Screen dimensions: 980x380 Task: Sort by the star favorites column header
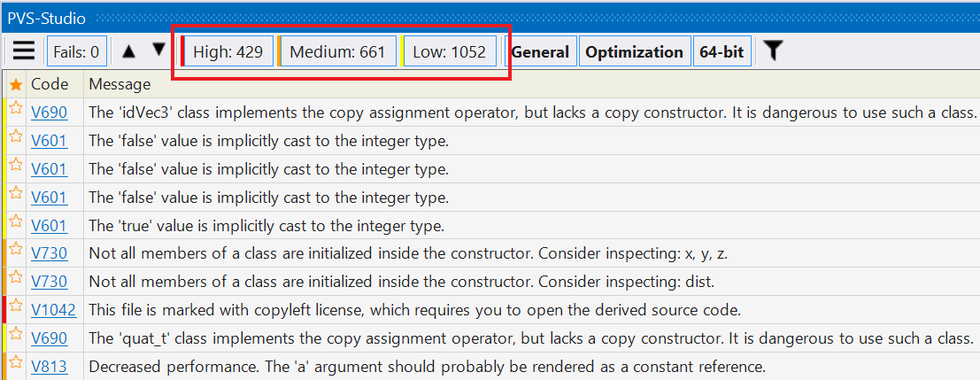click(16, 84)
